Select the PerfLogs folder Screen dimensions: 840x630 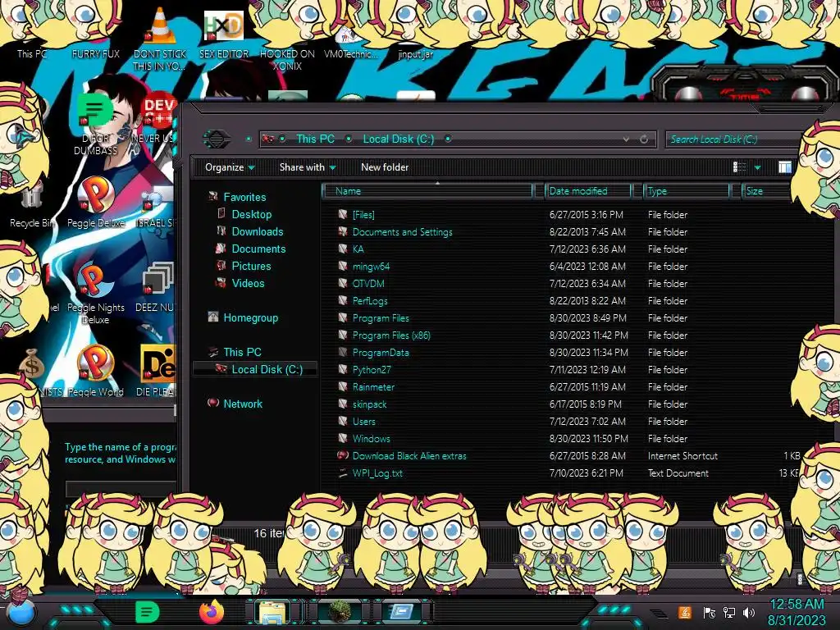coord(370,300)
